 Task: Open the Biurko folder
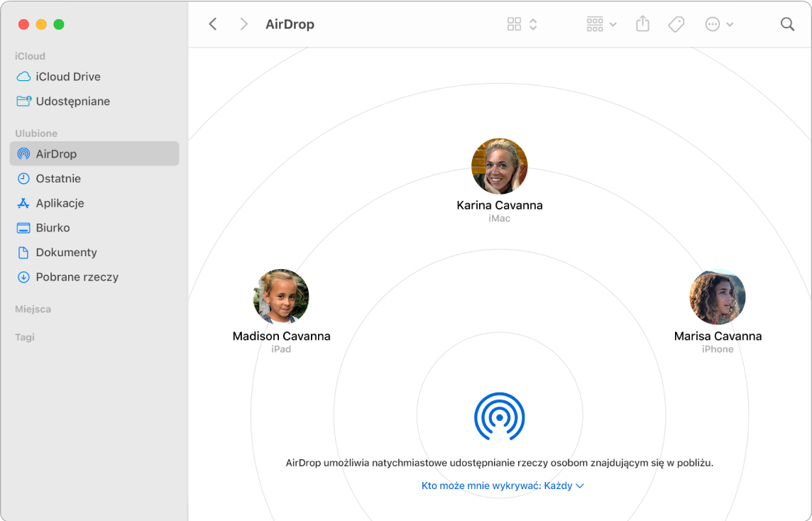tap(94, 228)
